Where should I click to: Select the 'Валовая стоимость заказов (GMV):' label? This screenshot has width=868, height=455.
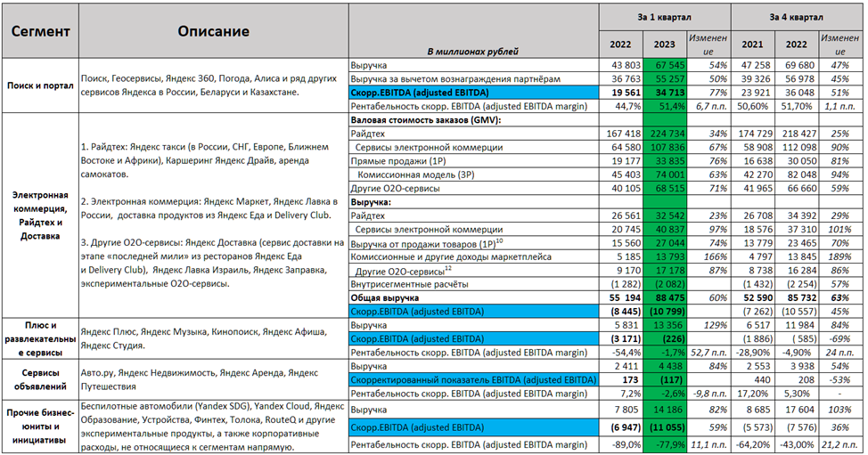pyautogui.click(x=473, y=120)
